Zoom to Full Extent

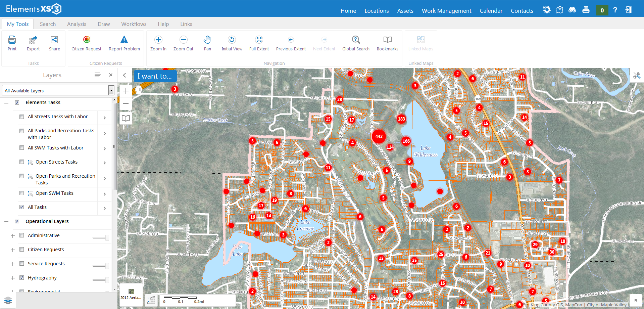[259, 43]
